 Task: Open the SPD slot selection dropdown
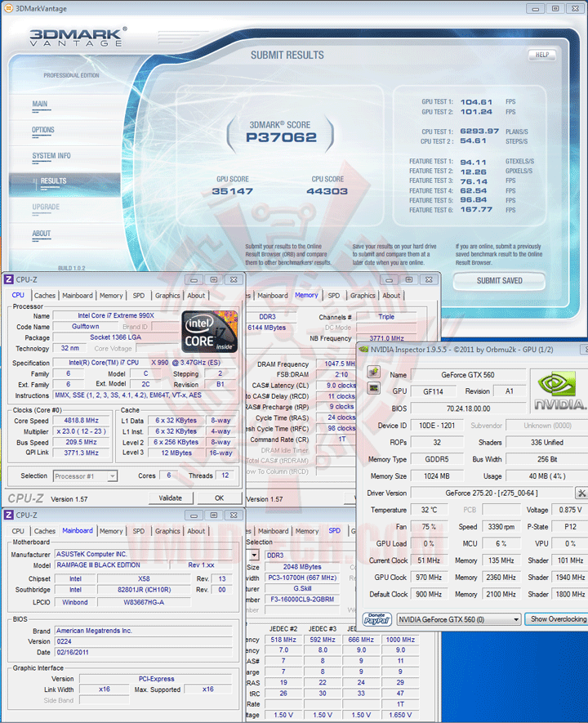253,556
